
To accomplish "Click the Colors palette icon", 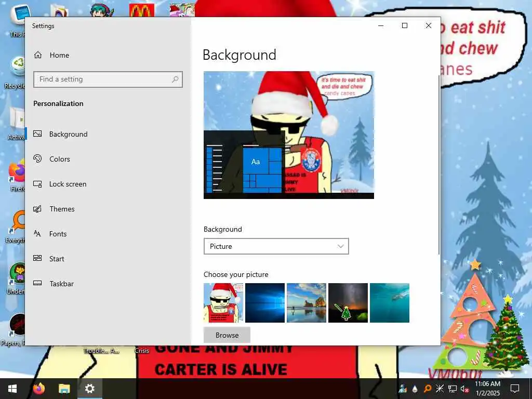I will (37, 158).
